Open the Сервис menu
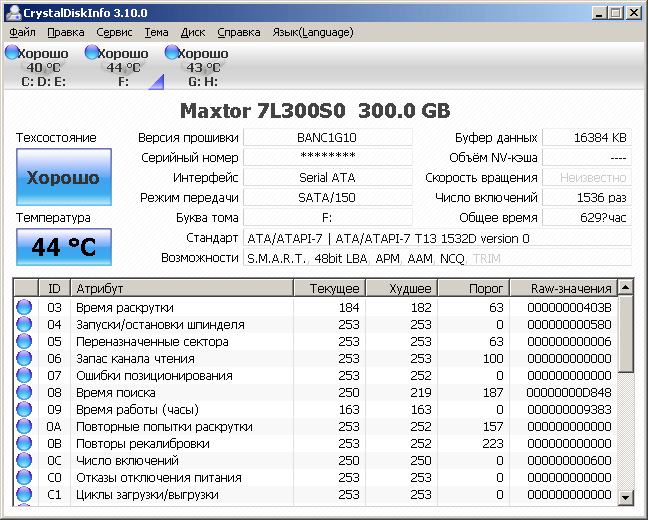Viewport: 648px width, 520px height. tap(114, 32)
